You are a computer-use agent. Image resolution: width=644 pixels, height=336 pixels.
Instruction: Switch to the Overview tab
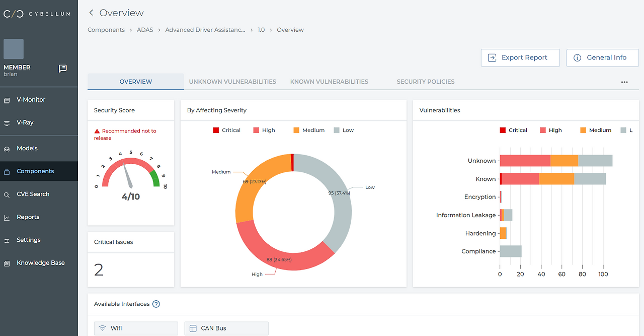(136, 82)
